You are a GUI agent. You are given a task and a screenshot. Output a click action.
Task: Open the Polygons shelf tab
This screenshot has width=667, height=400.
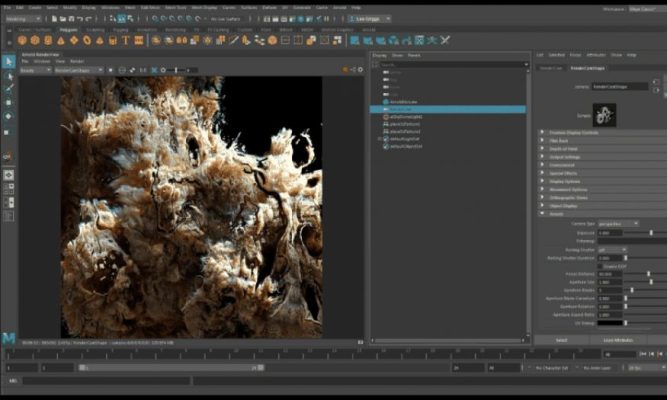pos(68,30)
